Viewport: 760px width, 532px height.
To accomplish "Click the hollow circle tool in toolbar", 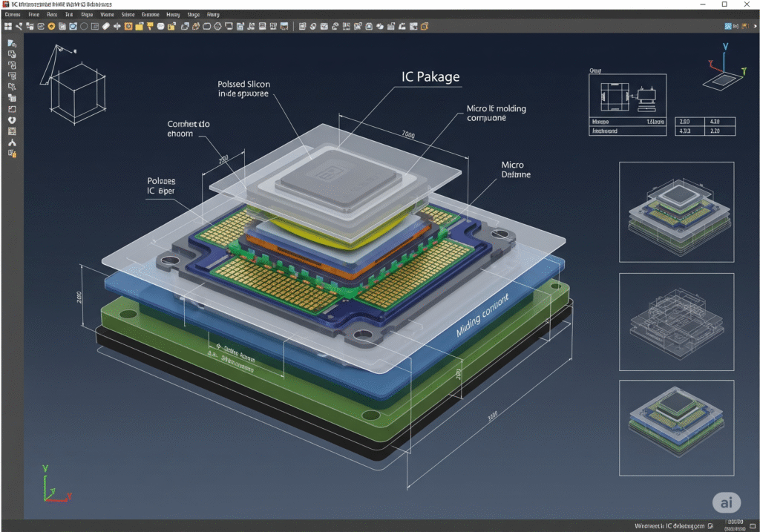I will [x=84, y=27].
